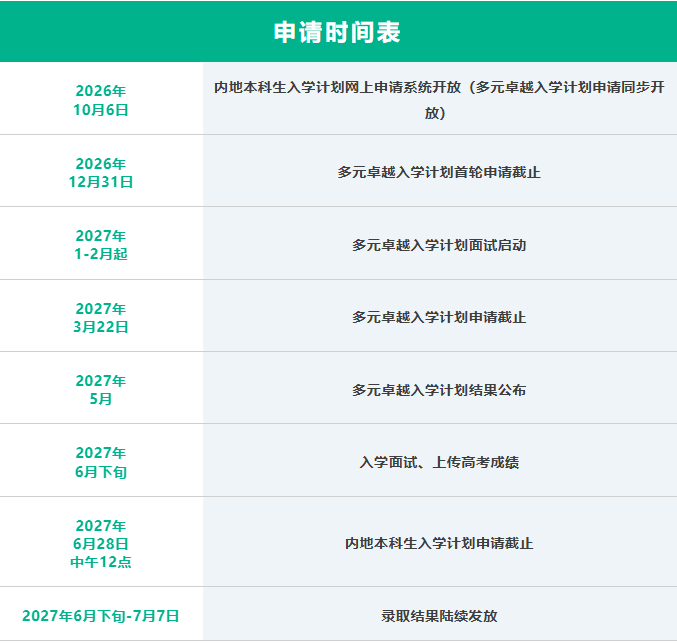
Task: Click the 申请时间表 header title
Action: point(337,32)
